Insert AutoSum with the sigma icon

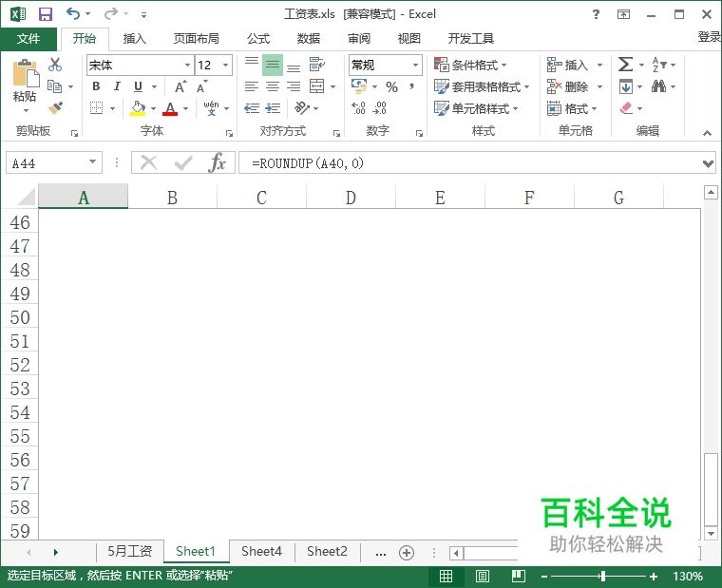[x=625, y=64]
